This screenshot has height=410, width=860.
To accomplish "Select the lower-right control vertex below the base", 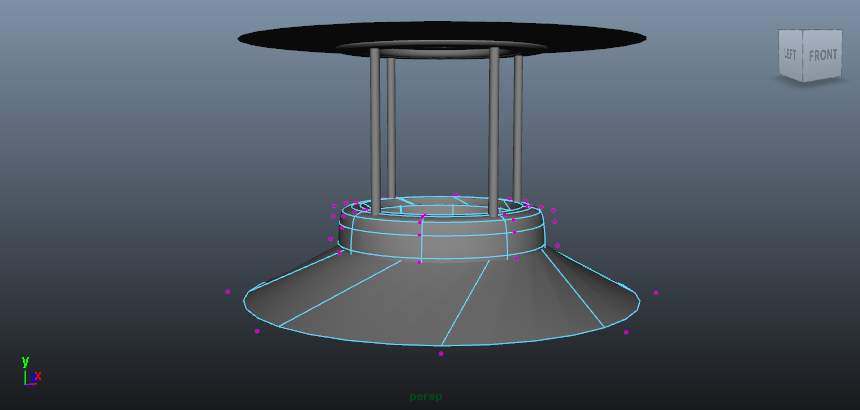I will tap(626, 332).
